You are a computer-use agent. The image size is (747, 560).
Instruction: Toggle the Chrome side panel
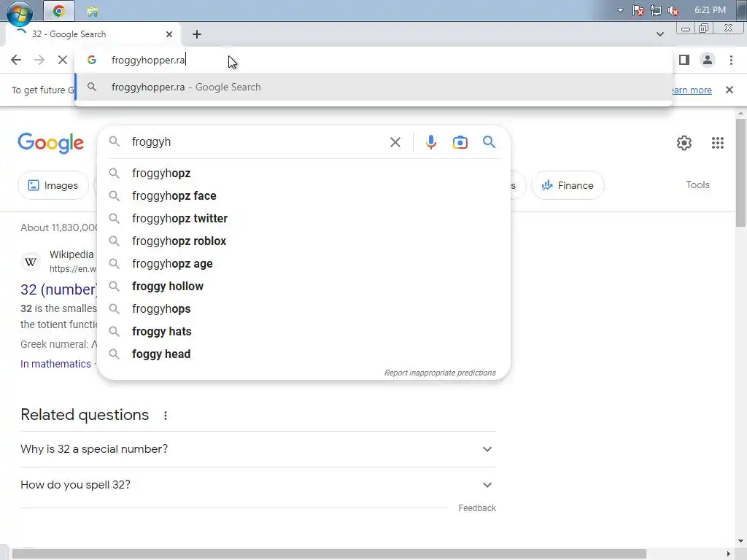(x=684, y=60)
